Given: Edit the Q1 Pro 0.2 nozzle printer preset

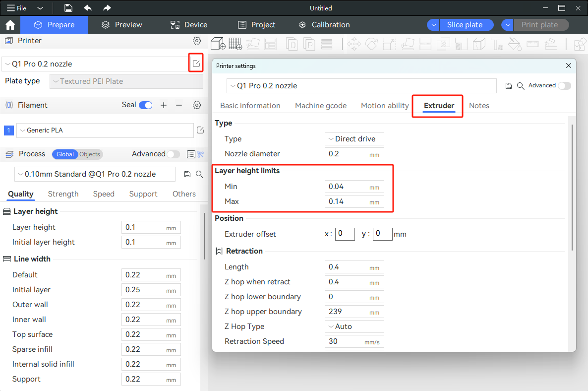Looking at the screenshot, I should click(x=196, y=64).
